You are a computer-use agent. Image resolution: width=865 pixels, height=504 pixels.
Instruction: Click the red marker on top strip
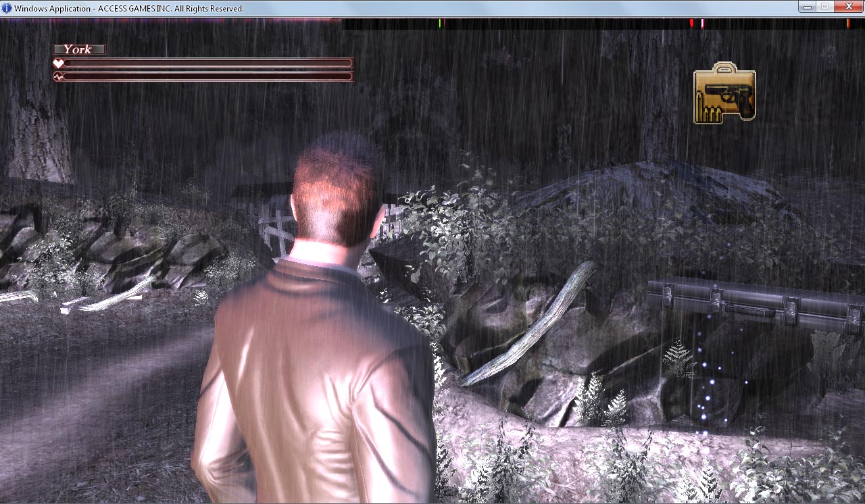pyautogui.click(x=691, y=23)
